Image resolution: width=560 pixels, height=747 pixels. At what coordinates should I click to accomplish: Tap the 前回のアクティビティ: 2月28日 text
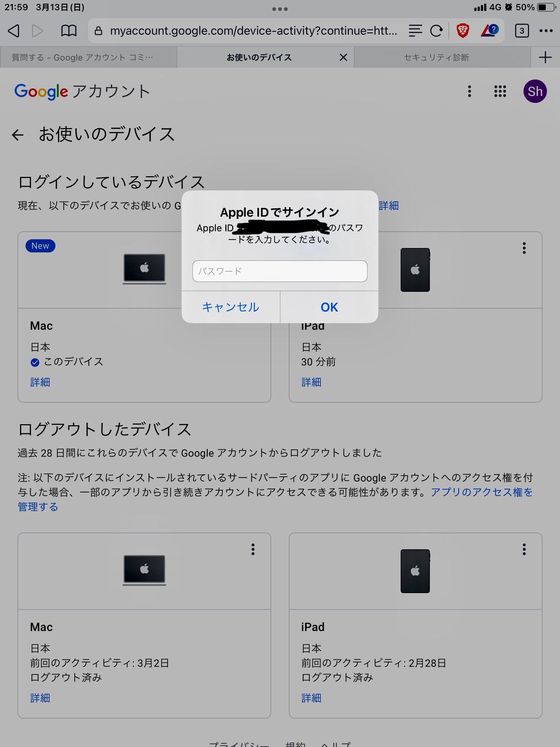(x=374, y=663)
